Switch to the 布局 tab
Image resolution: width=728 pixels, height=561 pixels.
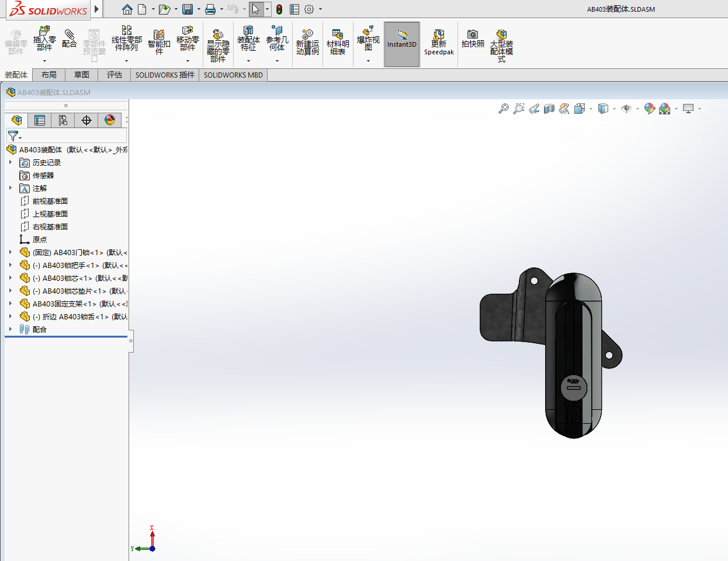[49, 75]
